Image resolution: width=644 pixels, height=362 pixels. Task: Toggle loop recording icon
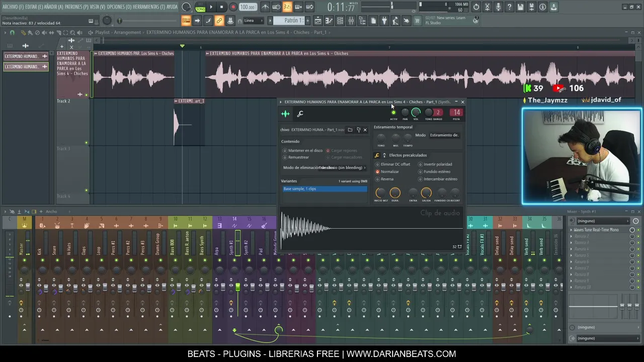point(309,7)
